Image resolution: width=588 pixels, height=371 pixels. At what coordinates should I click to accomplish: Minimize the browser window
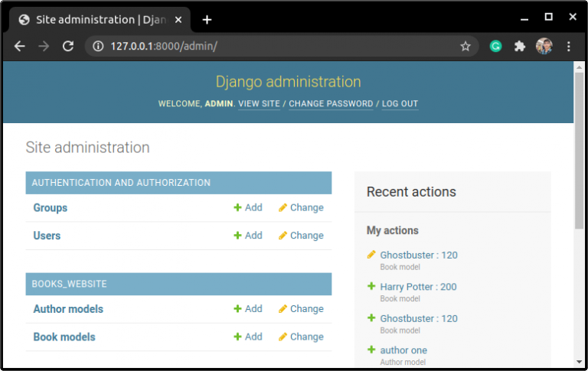click(x=524, y=18)
